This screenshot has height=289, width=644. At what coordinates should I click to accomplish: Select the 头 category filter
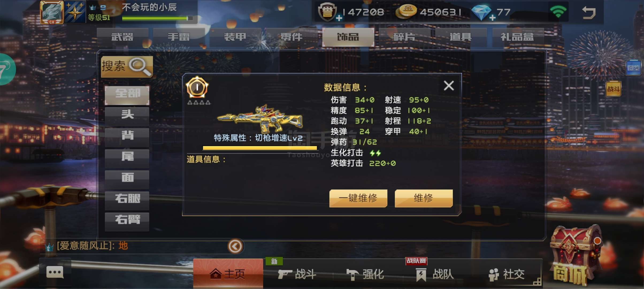click(127, 115)
